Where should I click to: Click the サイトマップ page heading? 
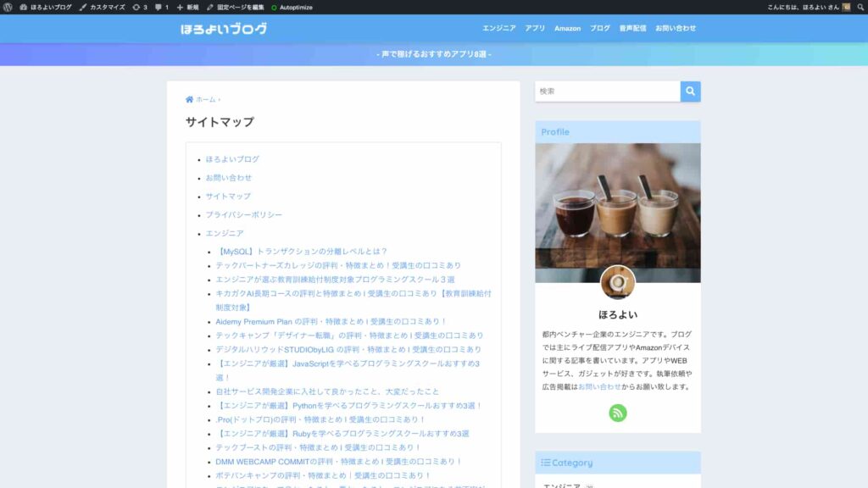(220, 122)
